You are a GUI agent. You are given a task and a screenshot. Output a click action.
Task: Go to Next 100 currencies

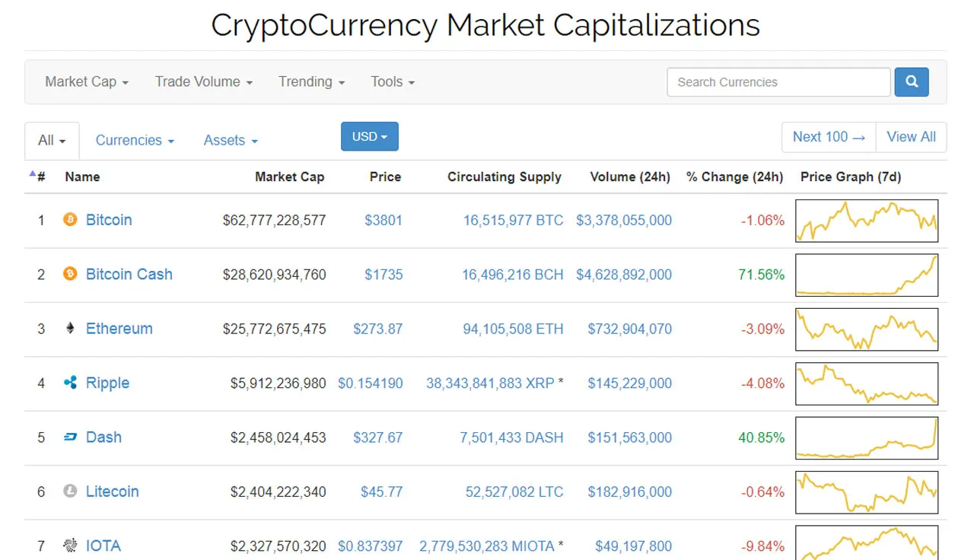pos(829,137)
